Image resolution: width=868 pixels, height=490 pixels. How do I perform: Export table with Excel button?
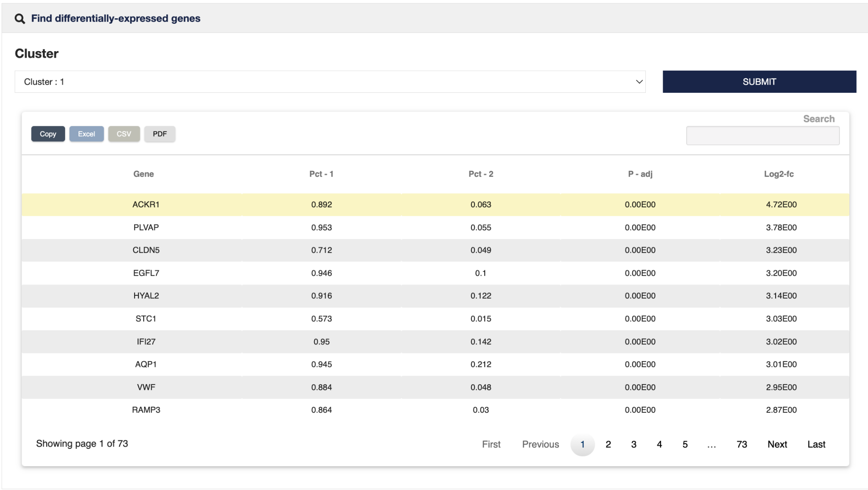tap(86, 134)
